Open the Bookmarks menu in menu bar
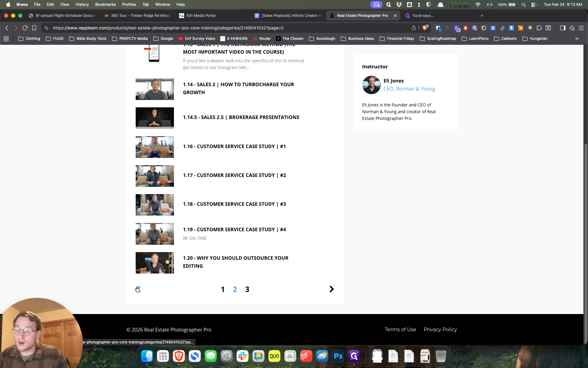This screenshot has height=368, width=588. coord(105,5)
